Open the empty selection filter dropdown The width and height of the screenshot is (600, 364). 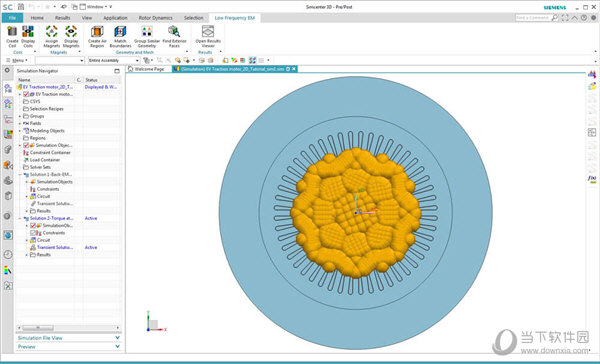pos(60,60)
